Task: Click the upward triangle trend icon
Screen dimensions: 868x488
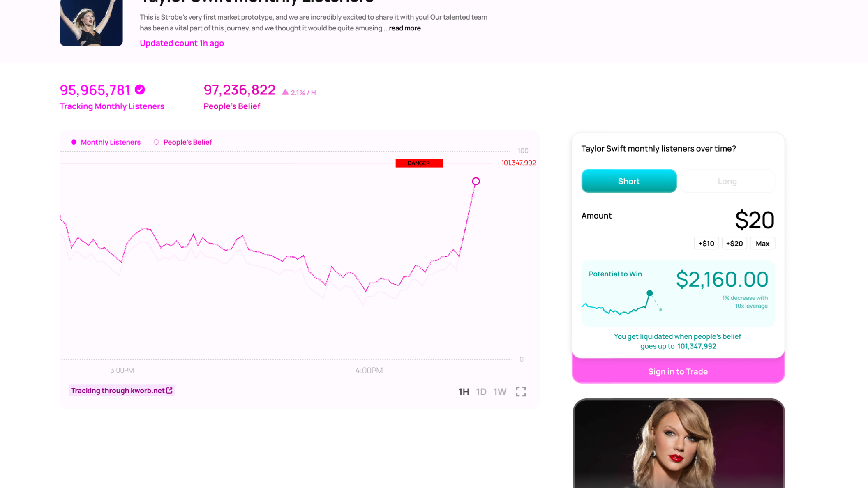Action: pos(285,92)
